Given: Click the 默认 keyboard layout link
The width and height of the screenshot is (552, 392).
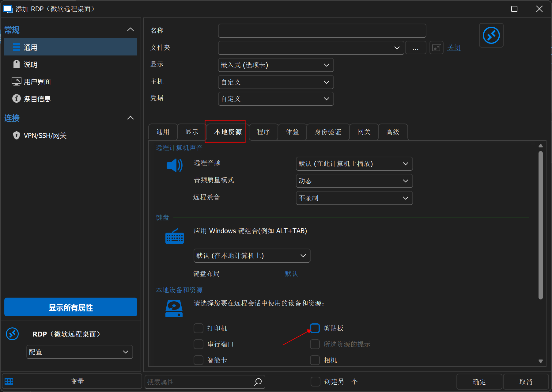Looking at the screenshot, I should tap(291, 274).
